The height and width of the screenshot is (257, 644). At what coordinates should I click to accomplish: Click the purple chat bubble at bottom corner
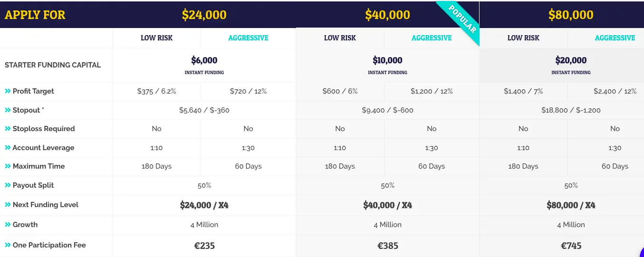[641, 252]
